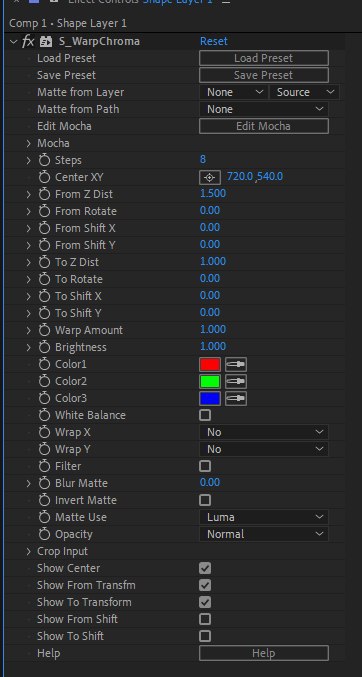The width and height of the screenshot is (362, 677).
Task: Click the Steps value 8
Action: (x=203, y=159)
